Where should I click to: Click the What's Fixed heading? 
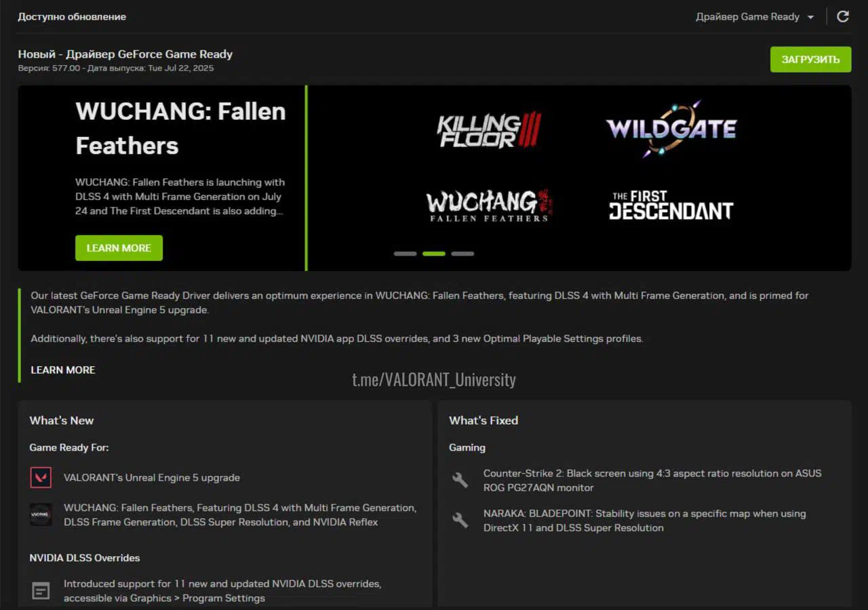(484, 420)
